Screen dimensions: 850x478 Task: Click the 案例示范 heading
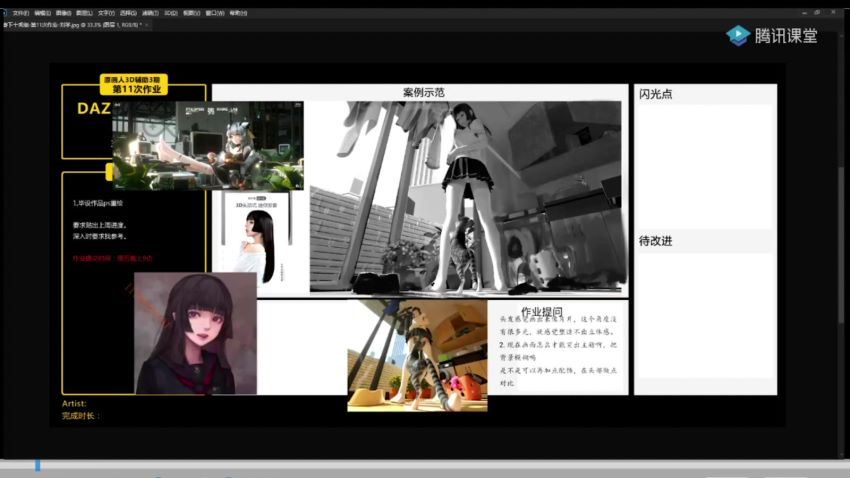pos(424,93)
